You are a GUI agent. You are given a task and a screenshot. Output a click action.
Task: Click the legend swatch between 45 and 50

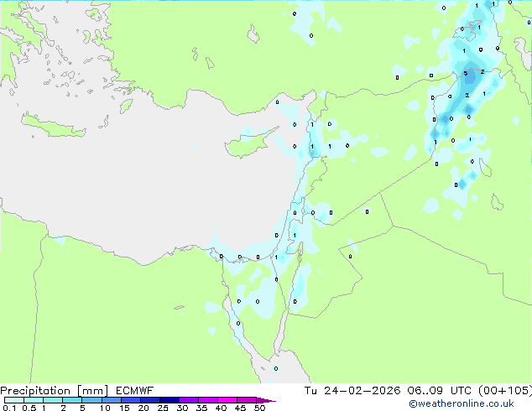[x=247, y=400]
